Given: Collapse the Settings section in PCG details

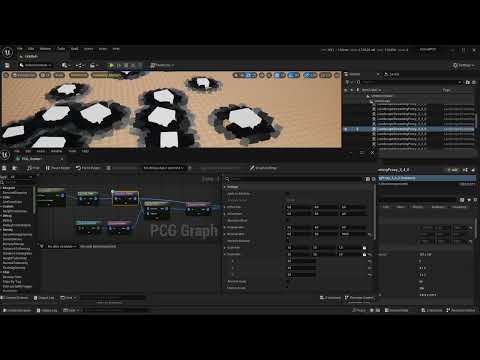Looking at the screenshot, I should (x=225, y=187).
